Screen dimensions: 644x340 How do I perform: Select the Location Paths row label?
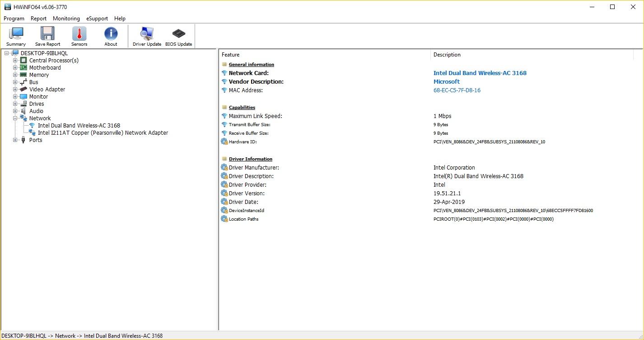[x=243, y=219]
